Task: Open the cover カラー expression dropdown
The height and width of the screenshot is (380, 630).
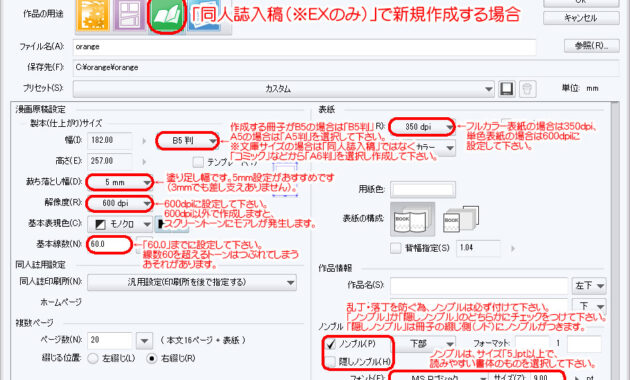Action: pos(436,148)
